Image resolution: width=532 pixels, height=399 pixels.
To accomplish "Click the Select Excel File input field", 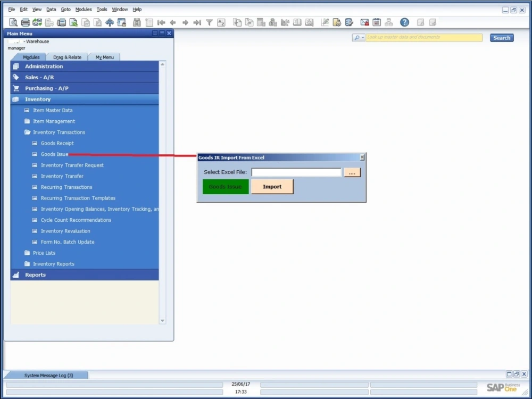I will pyautogui.click(x=296, y=172).
